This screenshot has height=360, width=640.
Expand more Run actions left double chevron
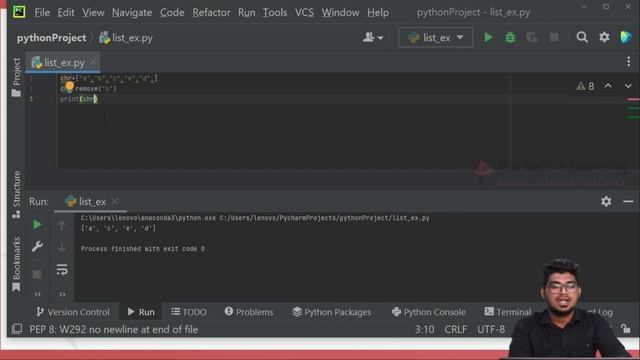[x=37, y=294]
